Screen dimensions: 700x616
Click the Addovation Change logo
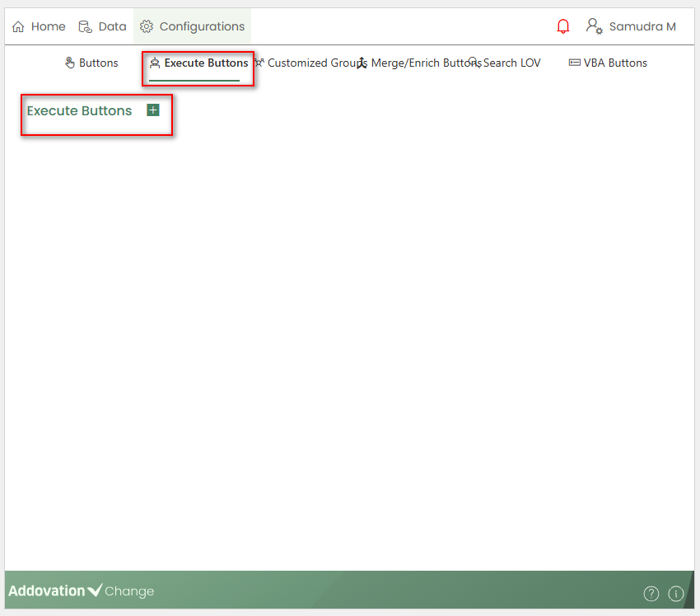click(81, 590)
